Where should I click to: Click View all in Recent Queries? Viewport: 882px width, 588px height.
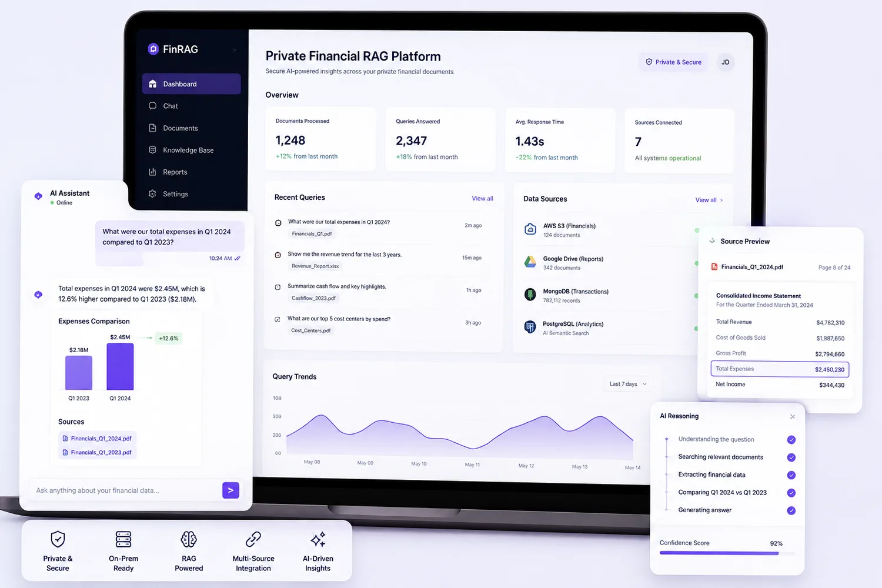pos(482,198)
